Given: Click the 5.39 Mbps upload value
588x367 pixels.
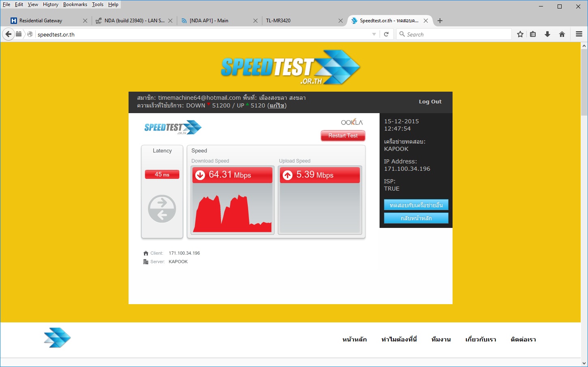Looking at the screenshot, I should tap(315, 175).
